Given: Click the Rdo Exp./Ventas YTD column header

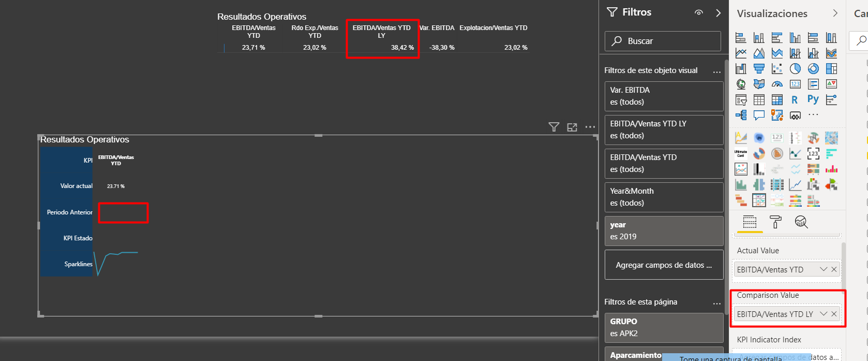Looking at the screenshot, I should point(315,32).
